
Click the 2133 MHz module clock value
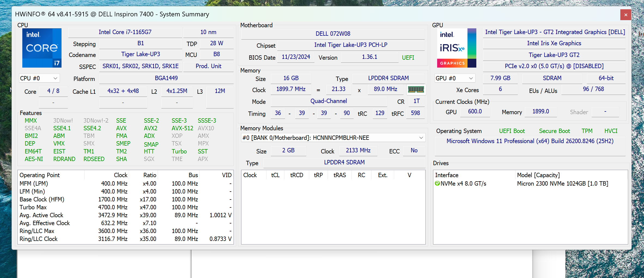click(358, 150)
